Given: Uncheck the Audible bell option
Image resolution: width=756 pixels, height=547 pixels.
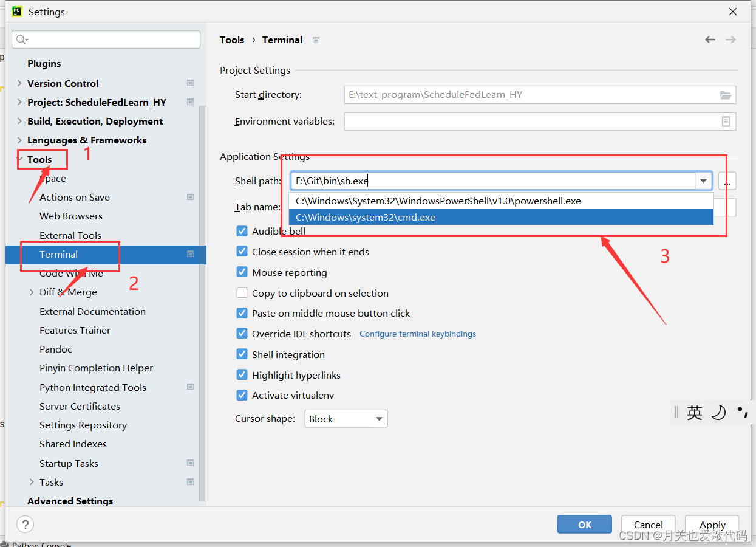Looking at the screenshot, I should point(242,231).
